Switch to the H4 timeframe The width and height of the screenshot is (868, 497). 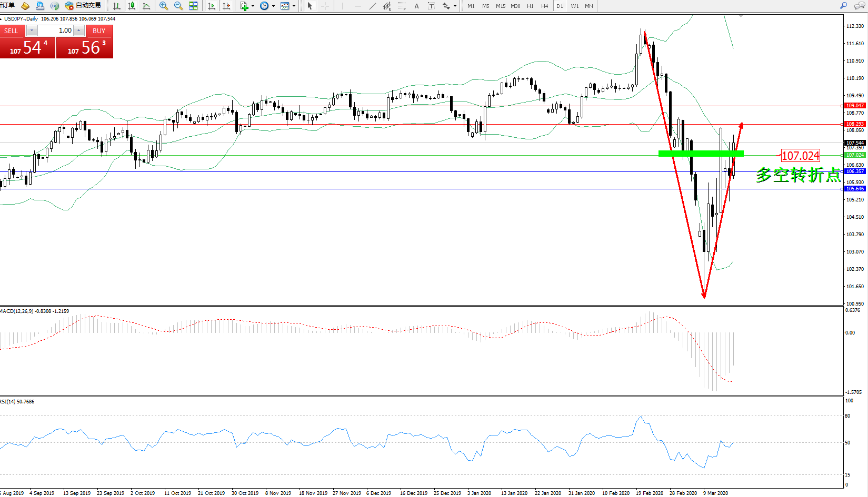(x=544, y=6)
